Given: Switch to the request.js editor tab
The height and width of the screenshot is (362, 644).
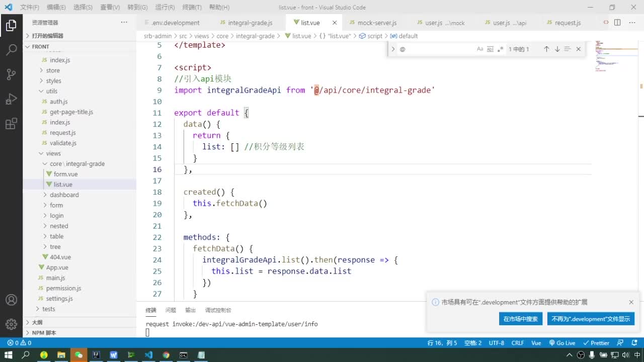Looking at the screenshot, I should pos(568,23).
